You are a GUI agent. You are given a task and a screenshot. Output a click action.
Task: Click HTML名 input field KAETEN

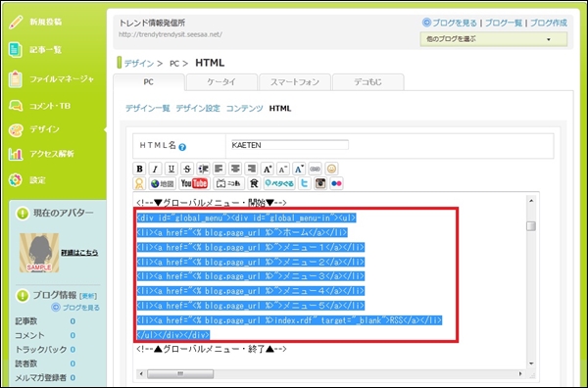289,145
